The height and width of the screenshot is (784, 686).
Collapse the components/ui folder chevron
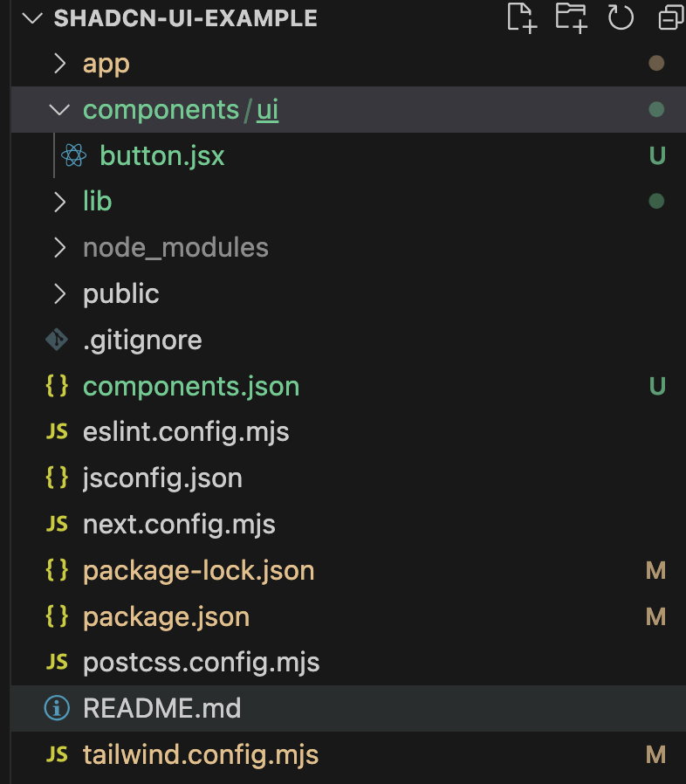pos(59,110)
